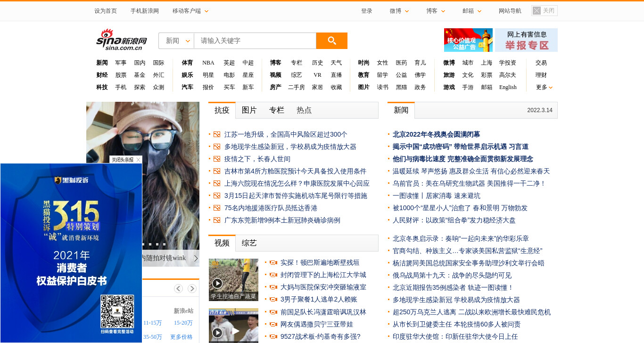The height and width of the screenshot is (343, 644).
Task: Open the 科技 navigation link
Action: 102,87
